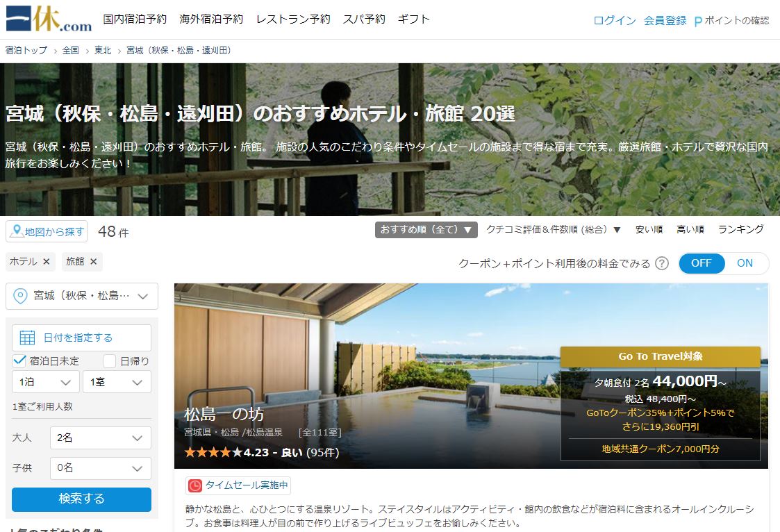Click the ログイン link
Viewport: 780px width, 532px height.
pyautogui.click(x=614, y=21)
